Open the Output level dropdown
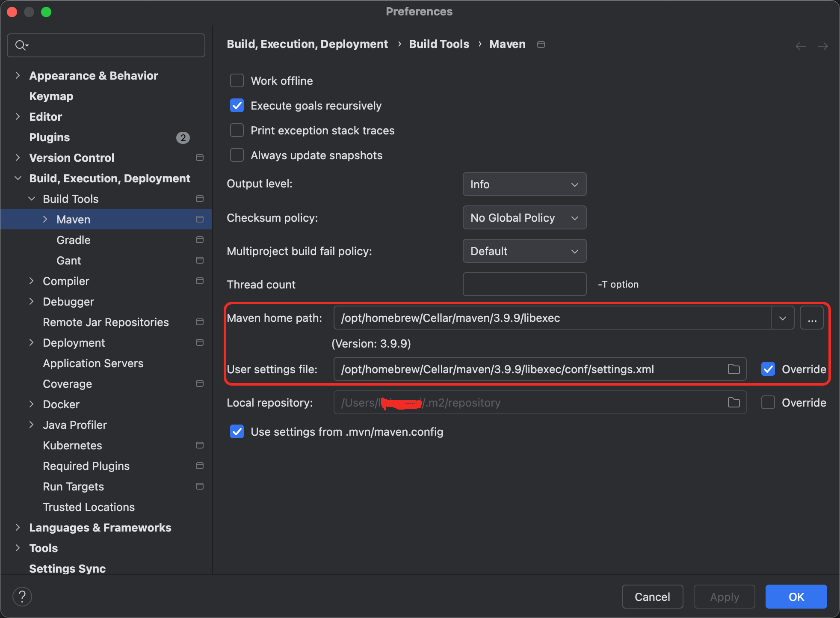 tap(524, 184)
